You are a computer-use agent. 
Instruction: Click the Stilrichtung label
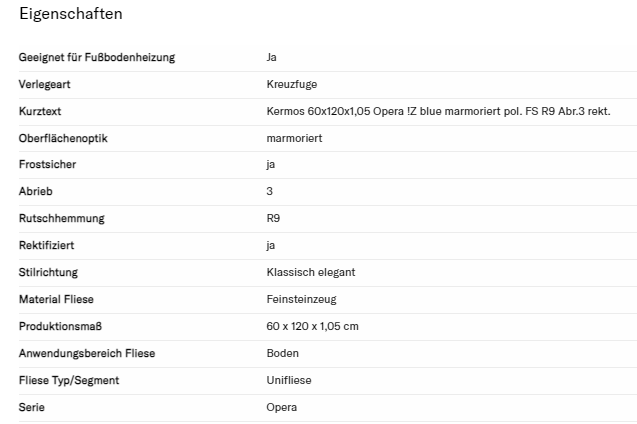click(x=49, y=272)
